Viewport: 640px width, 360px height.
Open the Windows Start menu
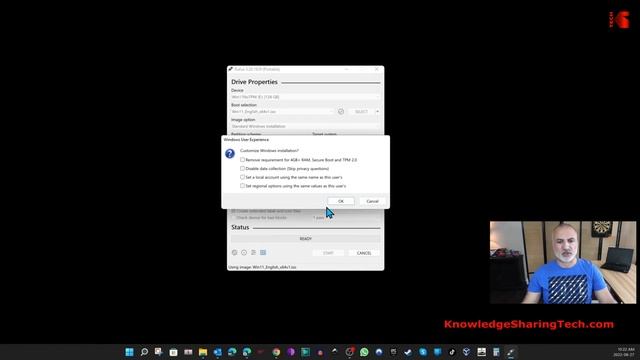[x=129, y=352]
